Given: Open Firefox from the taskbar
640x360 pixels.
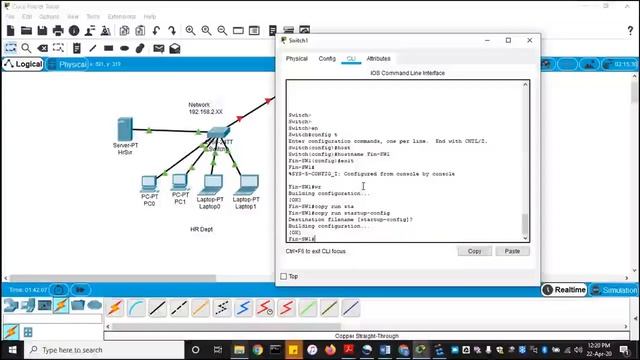Looking at the screenshot, I should [x=330, y=350].
